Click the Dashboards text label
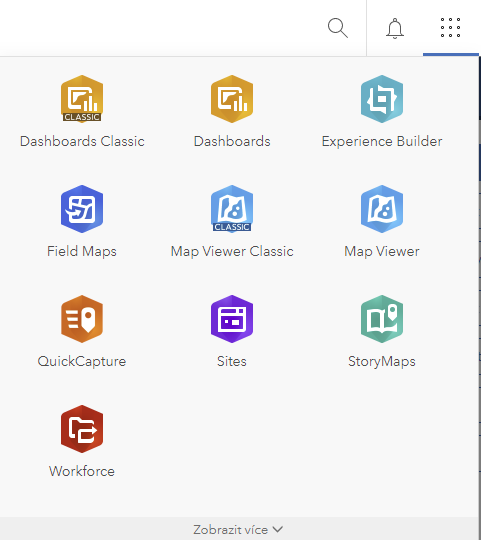Screen dimensions: 481x540 coord(232,141)
